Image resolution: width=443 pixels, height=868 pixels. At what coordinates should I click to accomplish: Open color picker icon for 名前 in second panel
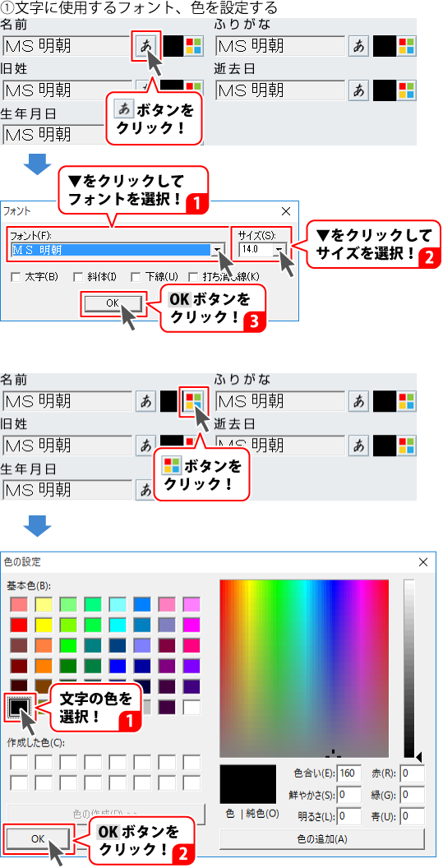coord(193,400)
